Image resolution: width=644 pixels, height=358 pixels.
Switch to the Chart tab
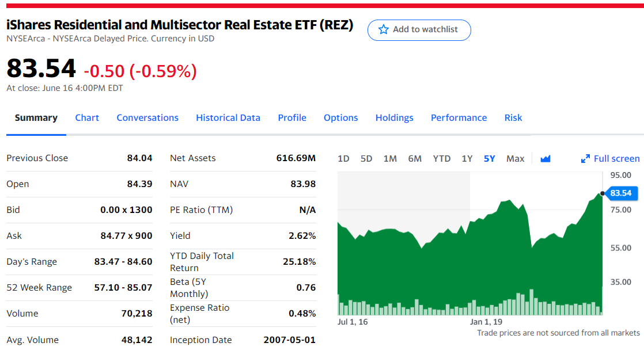point(87,117)
